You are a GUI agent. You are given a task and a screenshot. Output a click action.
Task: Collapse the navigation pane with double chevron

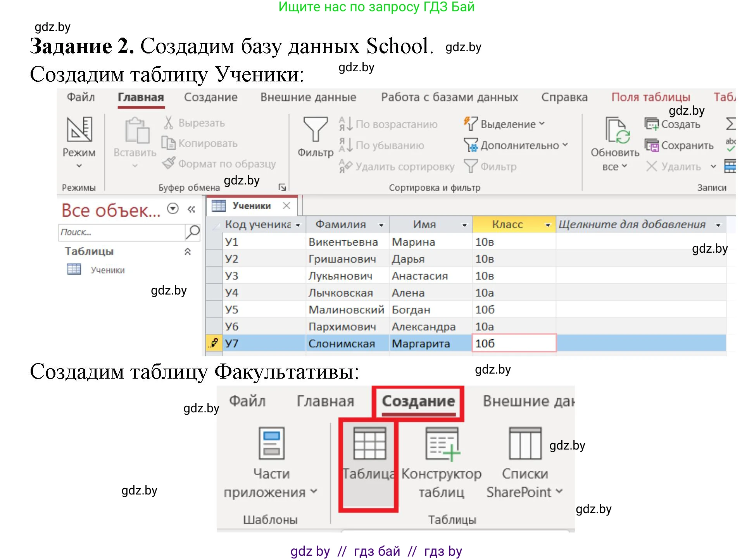tap(191, 210)
